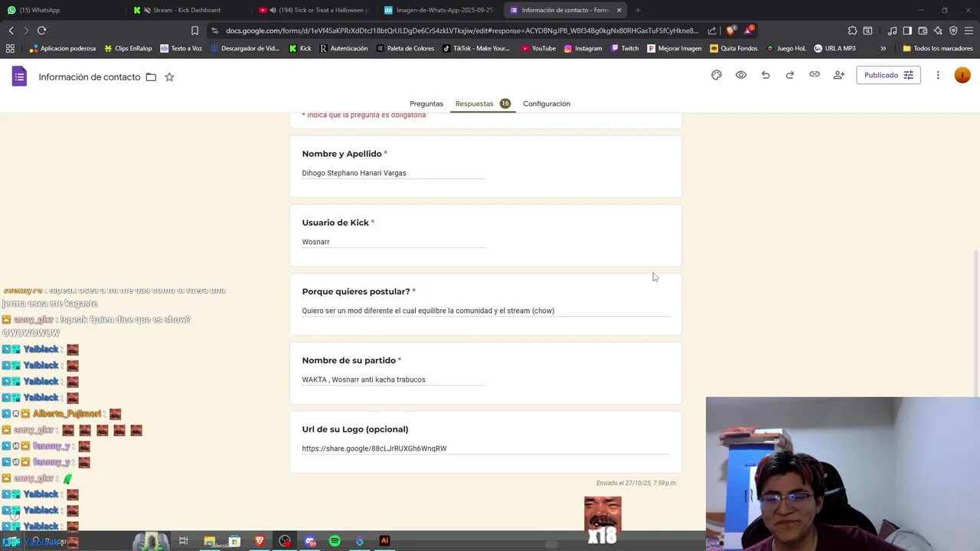This screenshot has width=980, height=551.
Task: Click the Porque quieres postular answer text
Action: [x=428, y=311]
